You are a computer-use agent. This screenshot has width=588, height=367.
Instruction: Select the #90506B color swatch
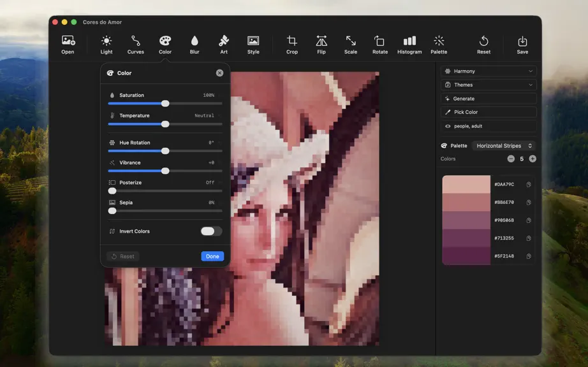coord(466,220)
